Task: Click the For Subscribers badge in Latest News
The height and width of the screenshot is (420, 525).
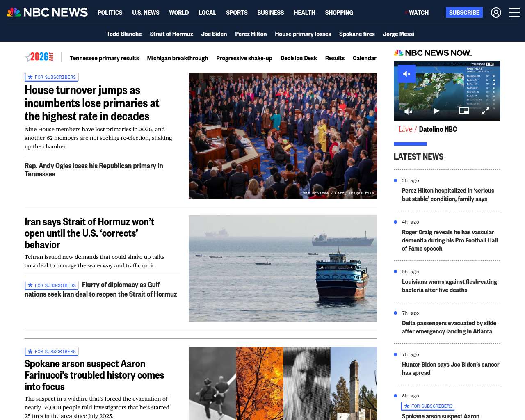Action: [x=428, y=406]
